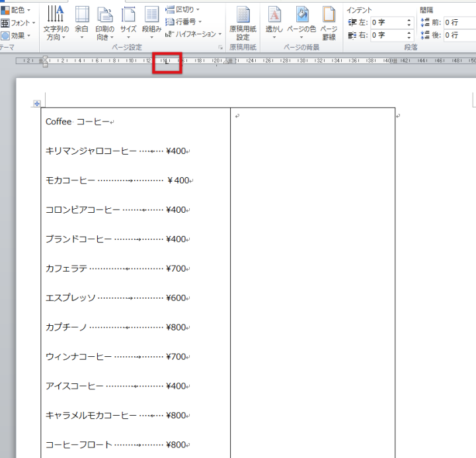Open the 効果 theme effects dropdown
476x458 pixels.
point(16,36)
